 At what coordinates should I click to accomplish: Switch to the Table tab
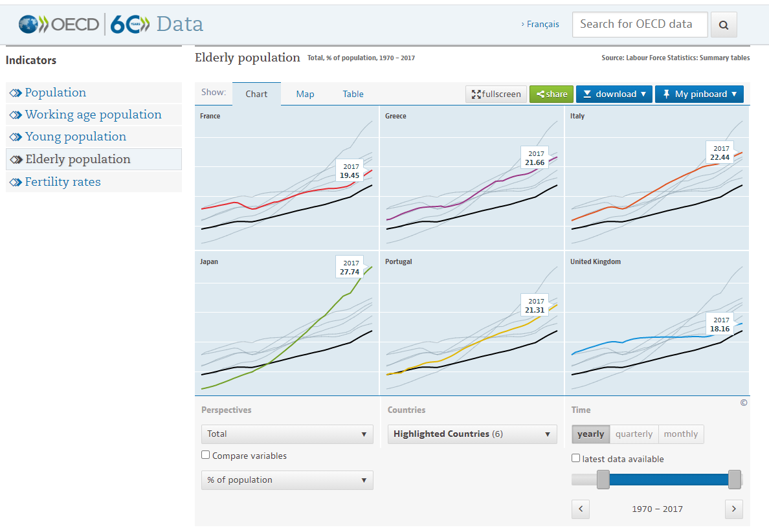pyautogui.click(x=353, y=94)
